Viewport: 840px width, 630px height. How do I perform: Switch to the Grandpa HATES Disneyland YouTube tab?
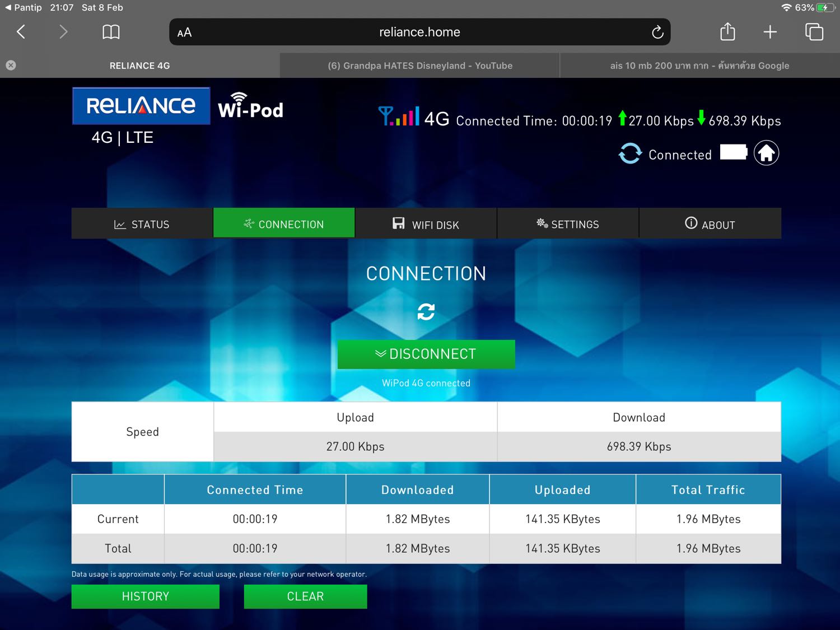tap(420, 66)
